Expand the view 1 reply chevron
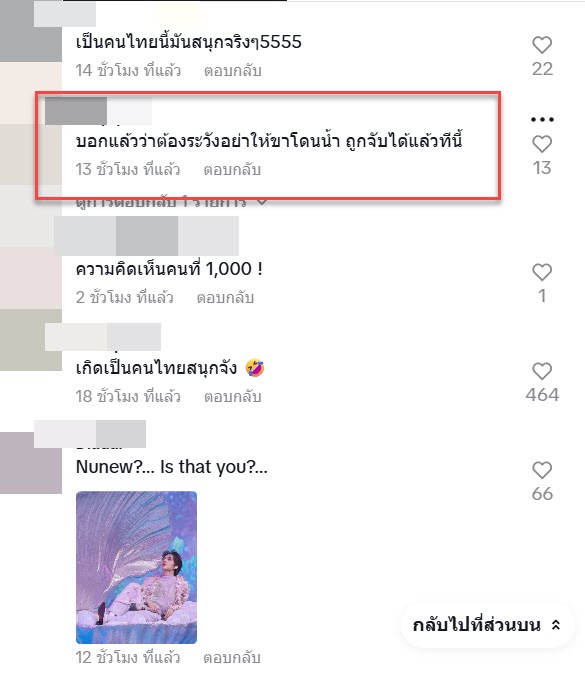Viewport: 585px width, 674px height. (261, 201)
